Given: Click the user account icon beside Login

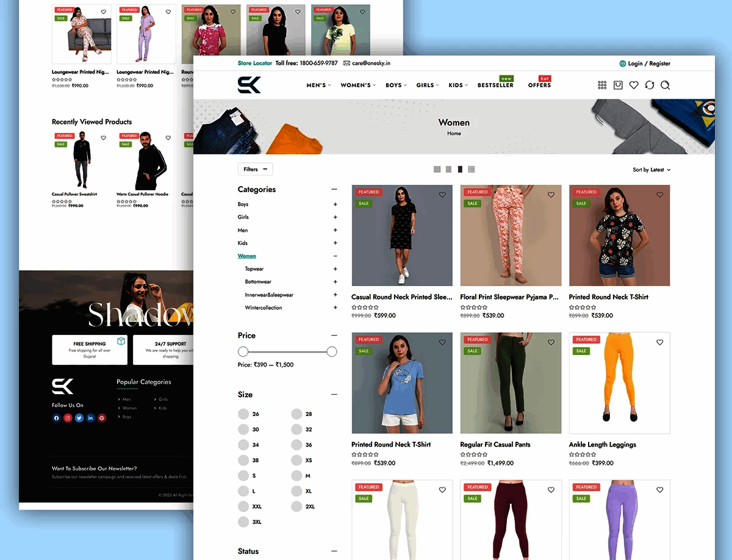Looking at the screenshot, I should click(x=622, y=63).
